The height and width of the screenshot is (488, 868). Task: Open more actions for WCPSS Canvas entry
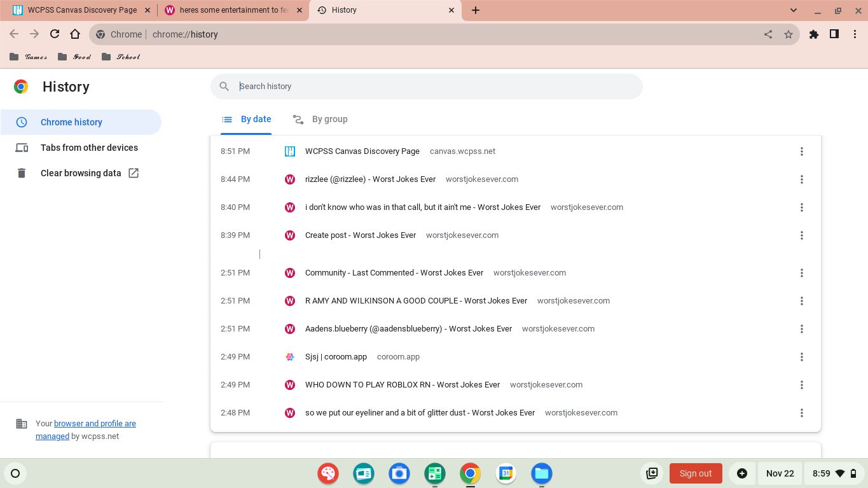(801, 151)
